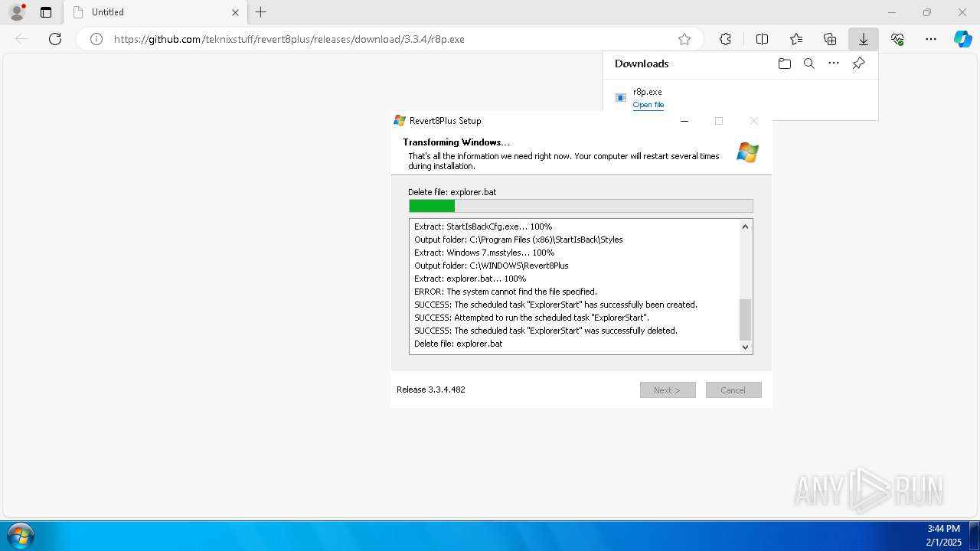Refresh the current page

click(x=55, y=39)
